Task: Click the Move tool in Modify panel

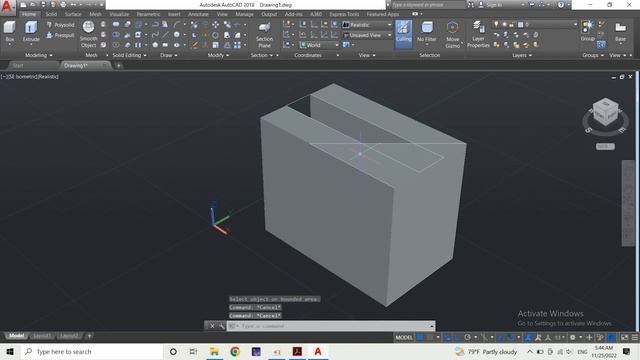Action: 215,25
